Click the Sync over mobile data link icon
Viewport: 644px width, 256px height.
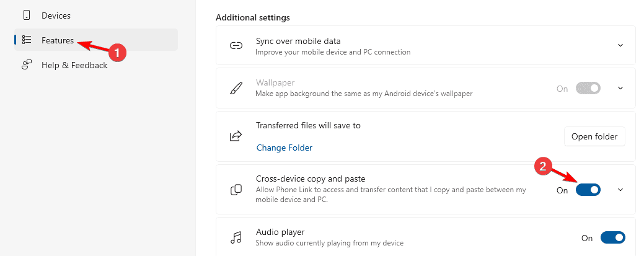tap(236, 46)
